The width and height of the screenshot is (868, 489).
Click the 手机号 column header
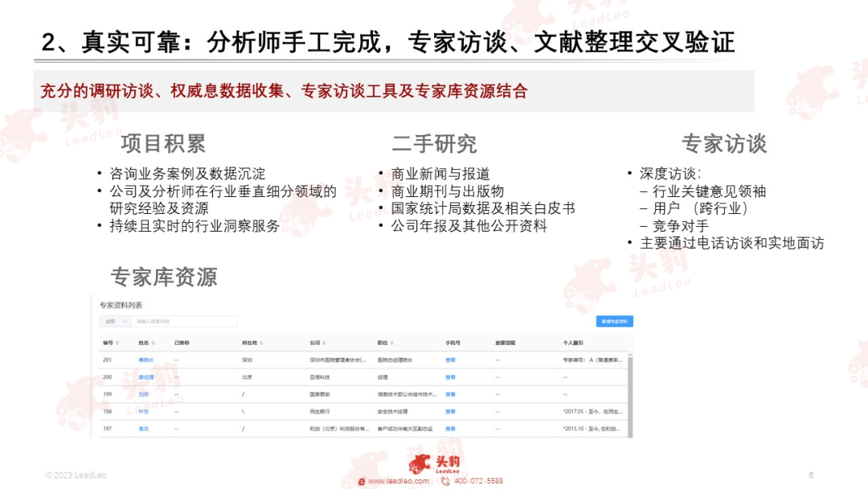coord(452,343)
